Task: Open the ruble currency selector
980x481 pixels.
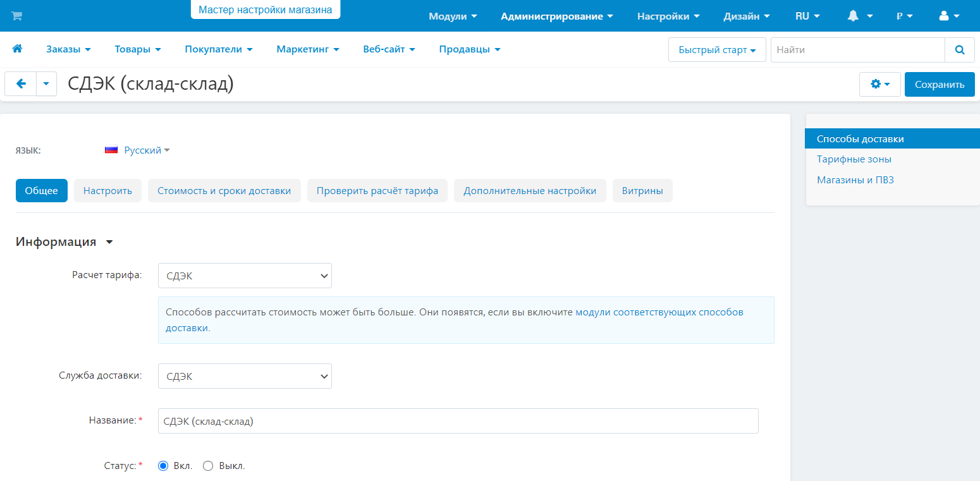Action: pos(904,16)
